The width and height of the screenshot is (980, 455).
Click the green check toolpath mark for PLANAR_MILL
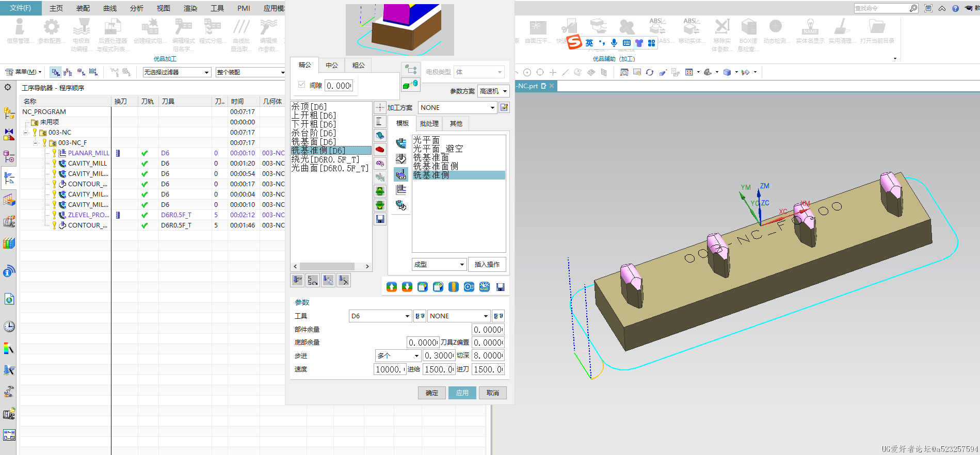(x=144, y=153)
